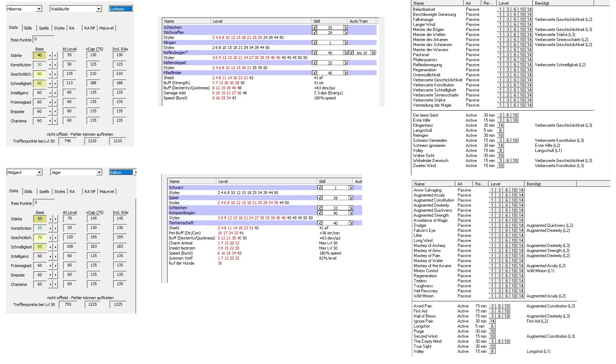Click freie Punkte field in Midgard panel
616x364 pixels.
click(x=44, y=203)
